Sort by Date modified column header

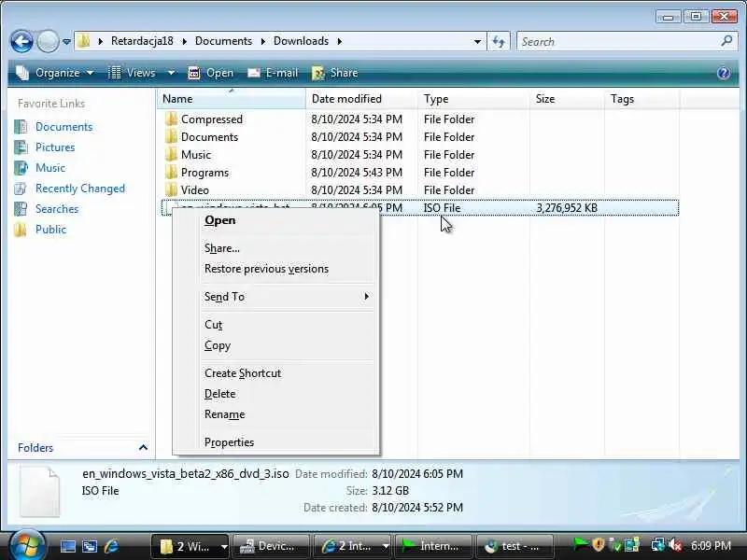(x=362, y=99)
